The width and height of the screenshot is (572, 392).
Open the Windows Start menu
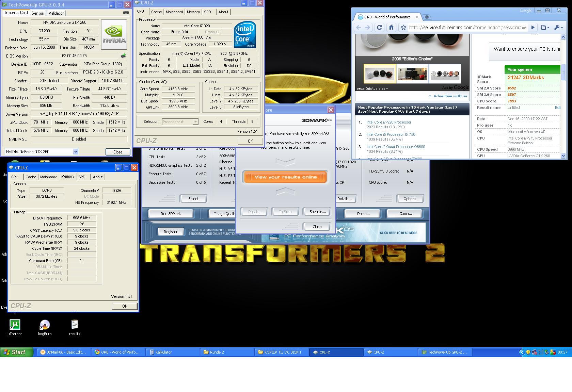click(x=17, y=352)
